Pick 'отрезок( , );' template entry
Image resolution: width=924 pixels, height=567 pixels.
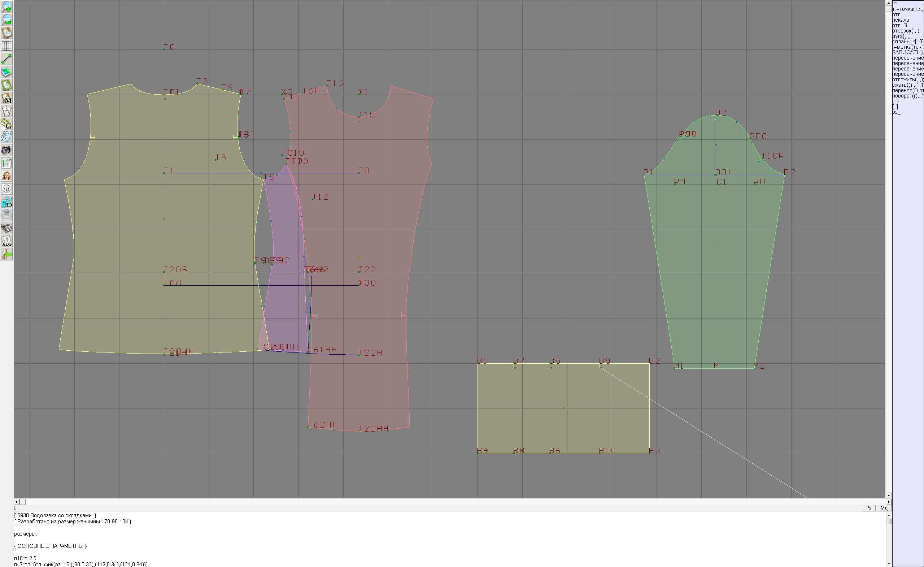[905, 31]
